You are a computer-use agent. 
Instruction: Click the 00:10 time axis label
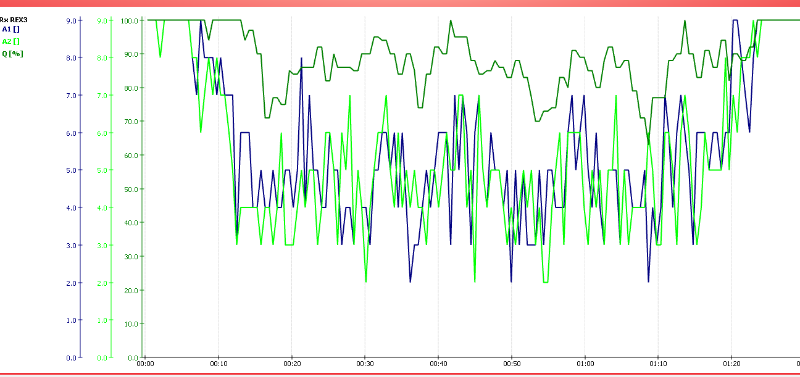218,364
